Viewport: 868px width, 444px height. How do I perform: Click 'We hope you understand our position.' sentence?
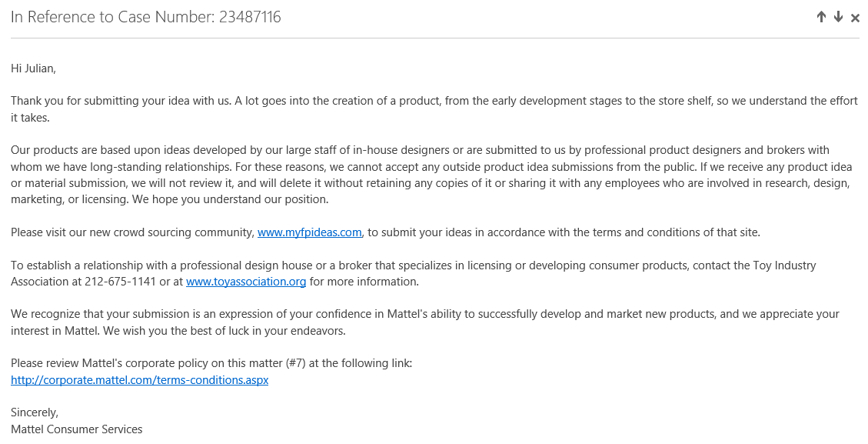tap(231, 199)
